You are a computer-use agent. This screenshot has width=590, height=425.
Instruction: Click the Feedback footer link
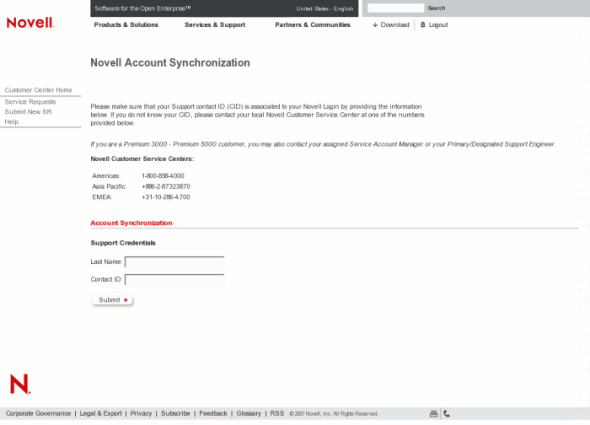pos(213,413)
